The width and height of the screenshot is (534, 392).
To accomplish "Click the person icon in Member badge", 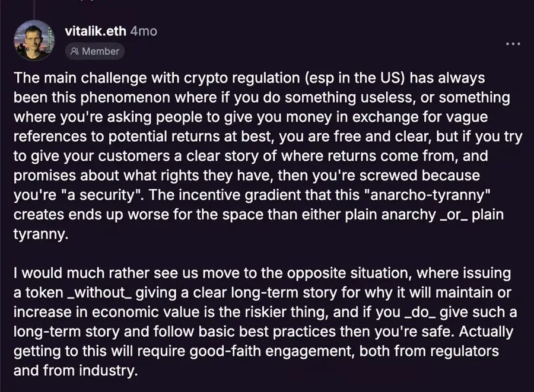I will pos(75,52).
